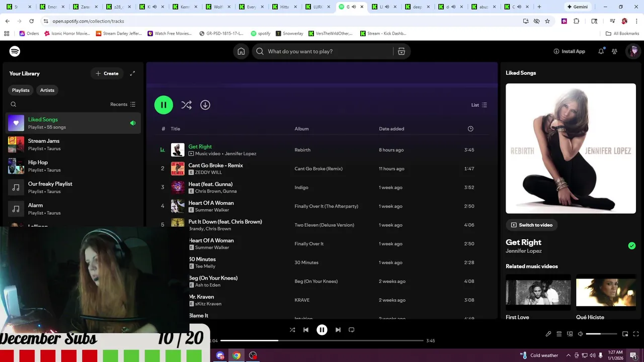Connect to a device

[570, 334]
